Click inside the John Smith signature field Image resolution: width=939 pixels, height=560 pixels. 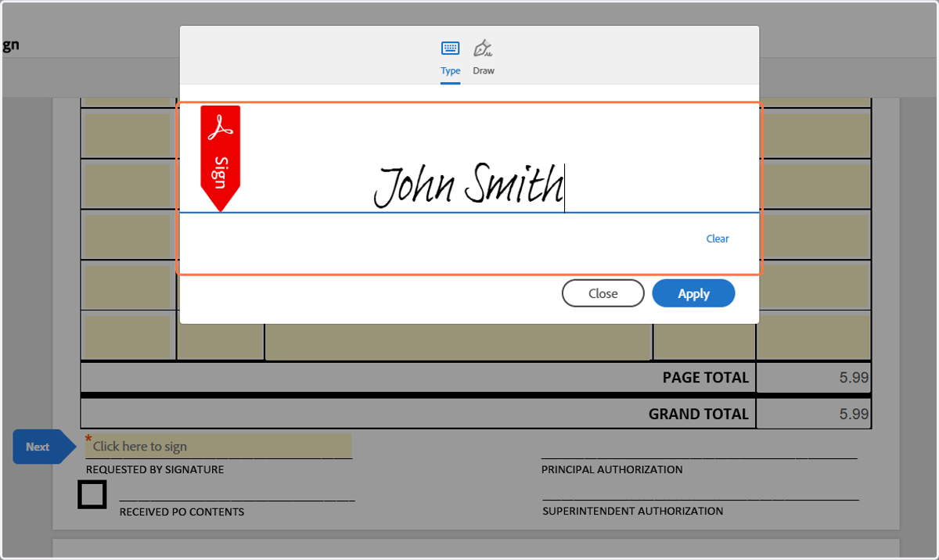(469, 186)
